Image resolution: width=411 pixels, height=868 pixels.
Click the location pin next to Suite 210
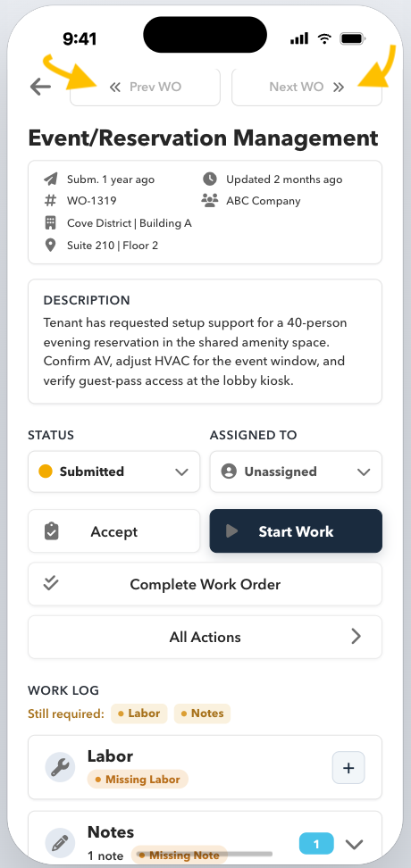click(50, 246)
